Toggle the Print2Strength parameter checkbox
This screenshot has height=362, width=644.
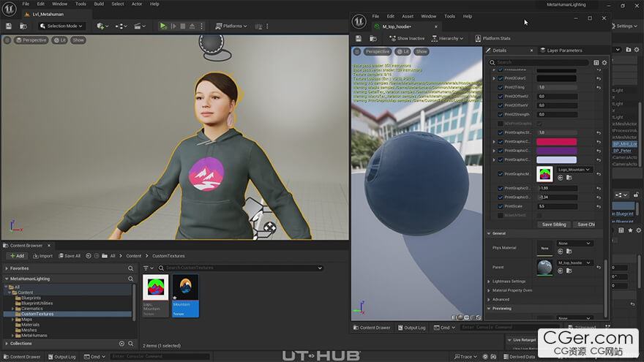point(501,115)
